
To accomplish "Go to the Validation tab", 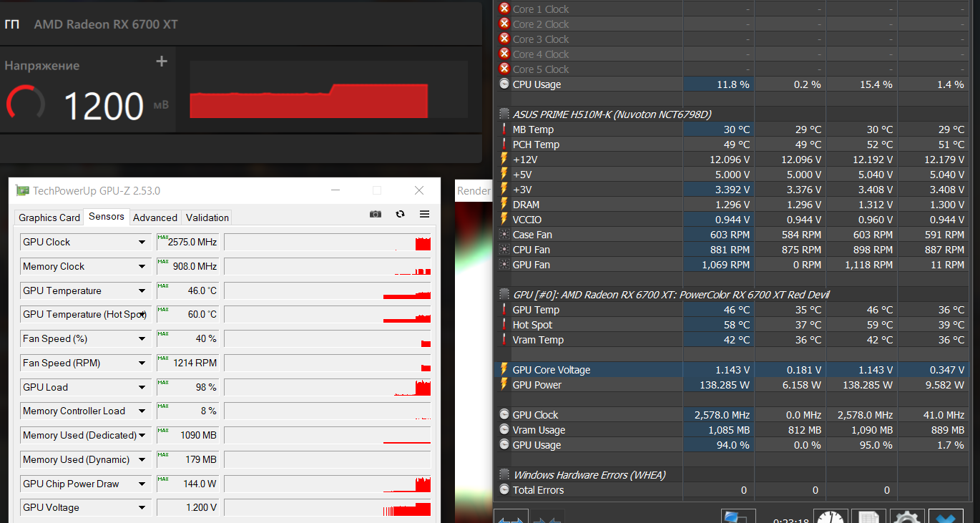I will pos(207,217).
